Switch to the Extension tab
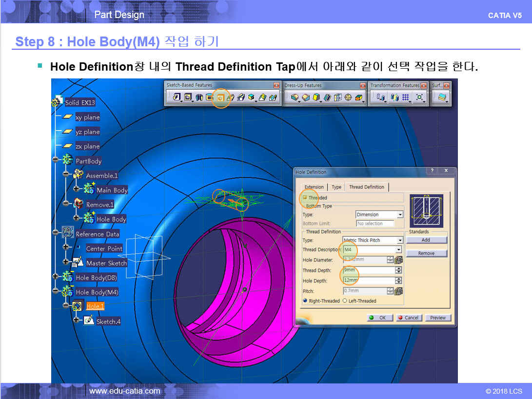The width and height of the screenshot is (532, 399). click(x=314, y=187)
